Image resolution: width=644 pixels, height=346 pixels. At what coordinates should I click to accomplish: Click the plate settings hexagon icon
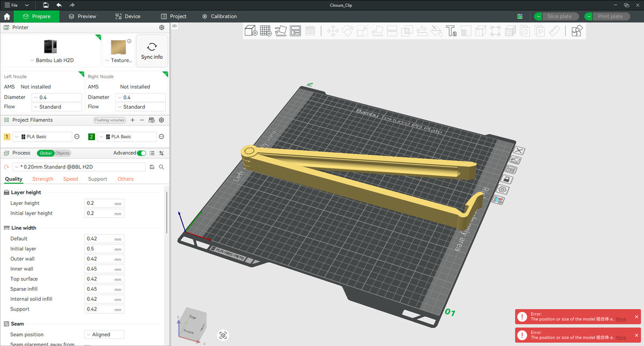502,189
